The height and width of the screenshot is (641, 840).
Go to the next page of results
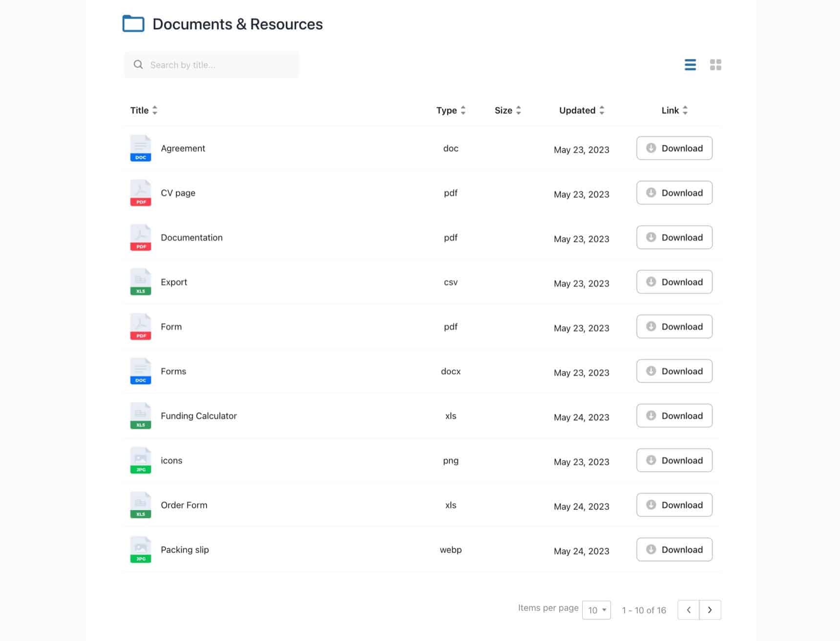tap(710, 610)
